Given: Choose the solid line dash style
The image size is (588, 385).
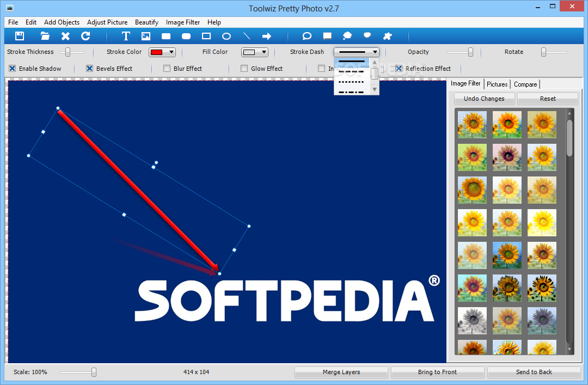Looking at the screenshot, I should coord(351,62).
